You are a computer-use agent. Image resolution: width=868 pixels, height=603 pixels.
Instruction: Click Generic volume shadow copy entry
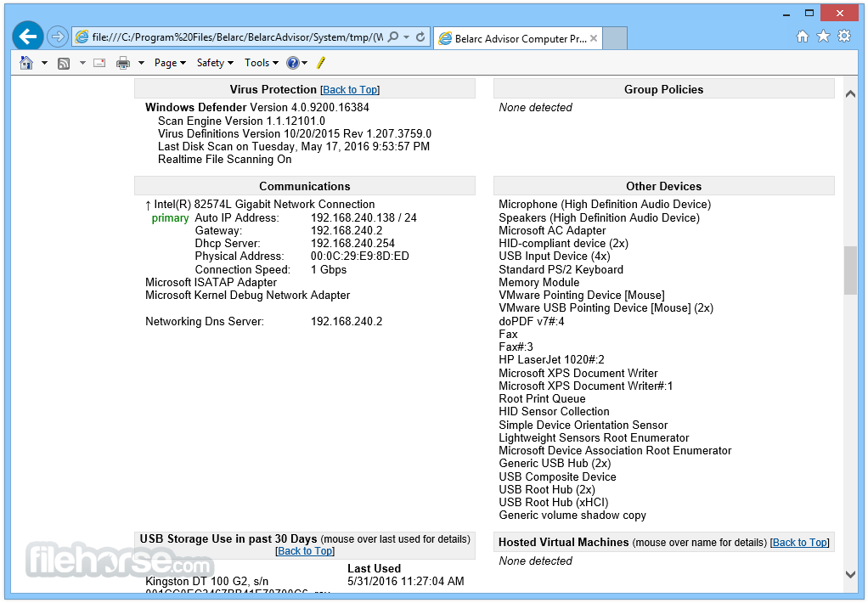[572, 515]
